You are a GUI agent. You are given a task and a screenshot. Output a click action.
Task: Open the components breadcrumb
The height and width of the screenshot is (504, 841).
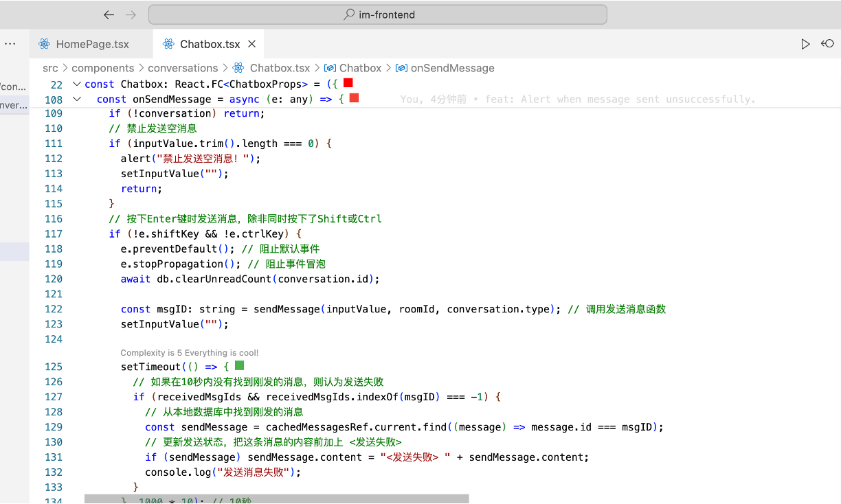(103, 68)
